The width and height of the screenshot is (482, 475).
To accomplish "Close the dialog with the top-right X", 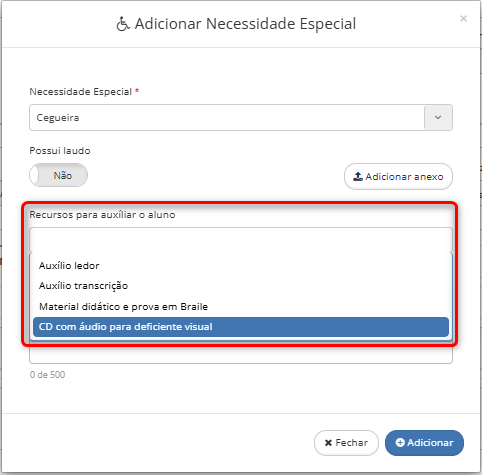I will point(463,19).
